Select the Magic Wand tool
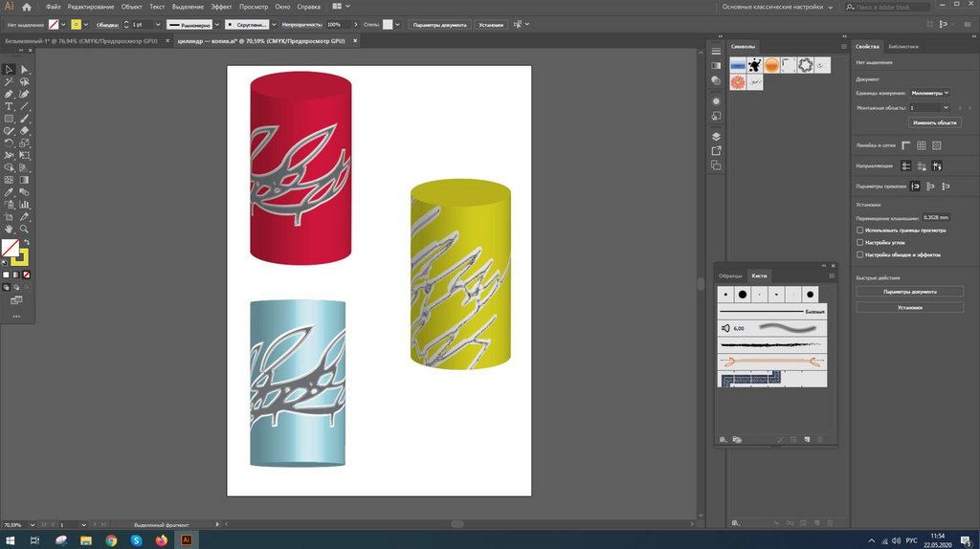 (x=9, y=82)
